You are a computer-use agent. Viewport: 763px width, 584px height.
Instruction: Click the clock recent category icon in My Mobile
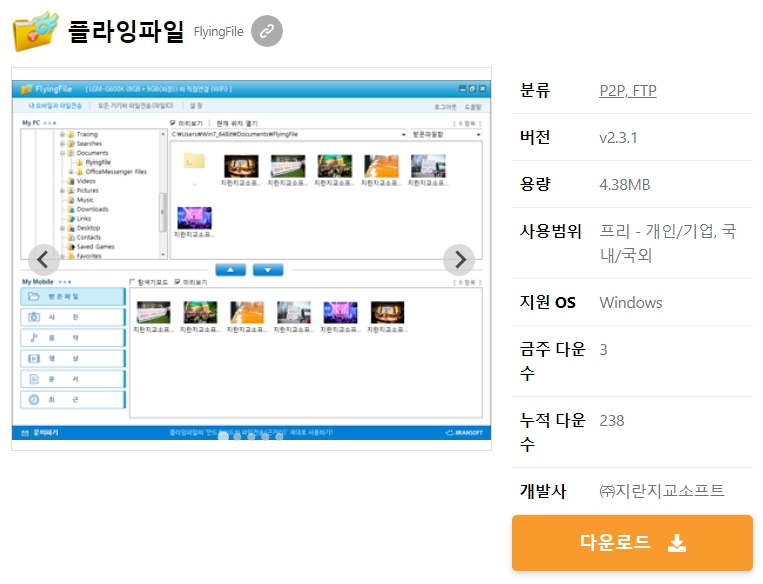[34, 400]
